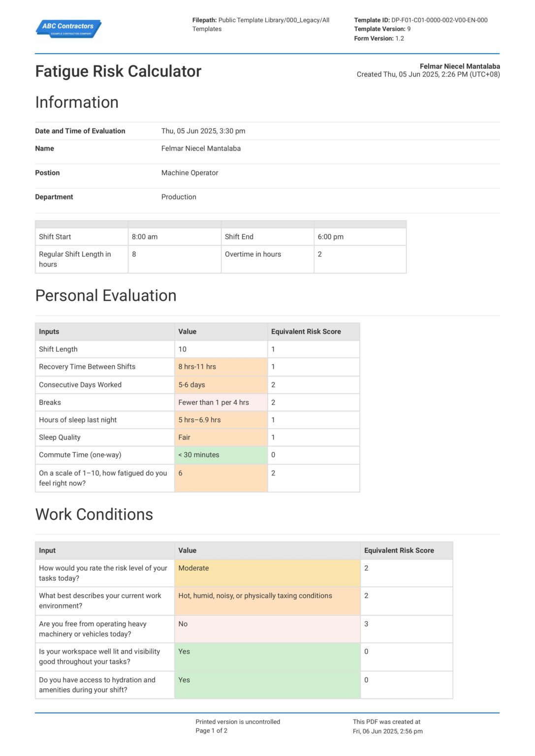535x756 pixels.
Task: Select the Machine Operator position value
Action: (x=190, y=173)
